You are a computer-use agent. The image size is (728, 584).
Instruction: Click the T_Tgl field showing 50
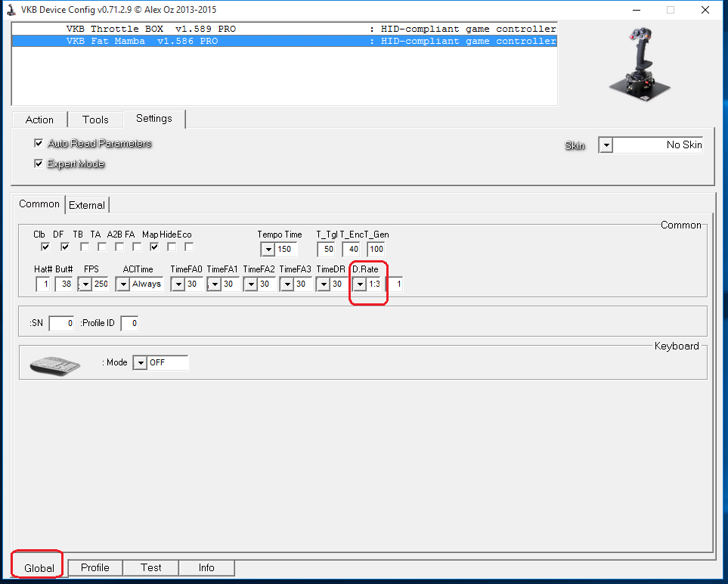(x=327, y=249)
